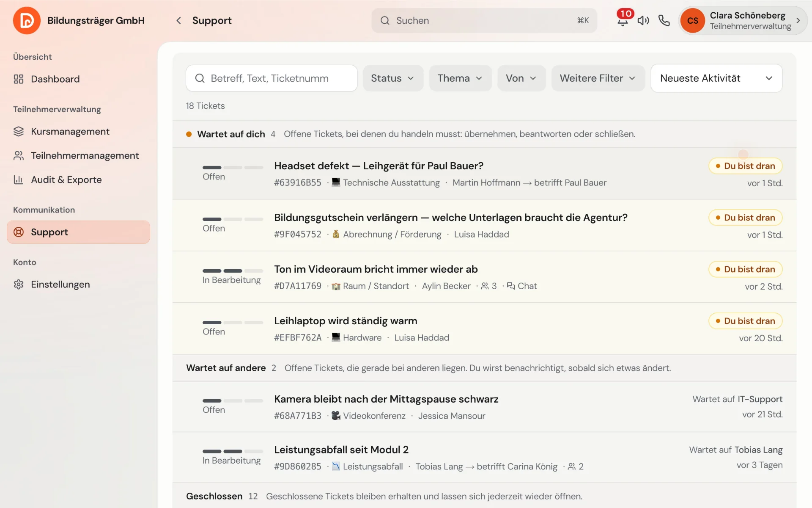Click the Einstellungen gear icon
Image resolution: width=812 pixels, height=508 pixels.
pos(19,284)
